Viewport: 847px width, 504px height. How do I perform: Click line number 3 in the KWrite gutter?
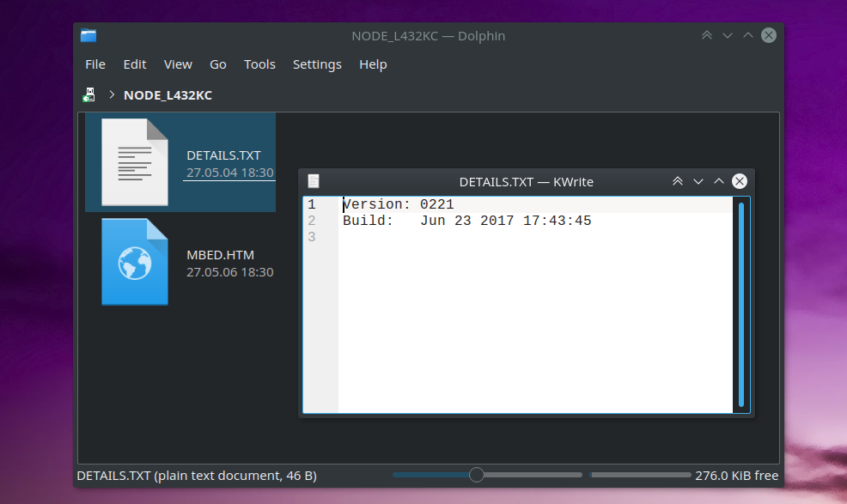312,237
